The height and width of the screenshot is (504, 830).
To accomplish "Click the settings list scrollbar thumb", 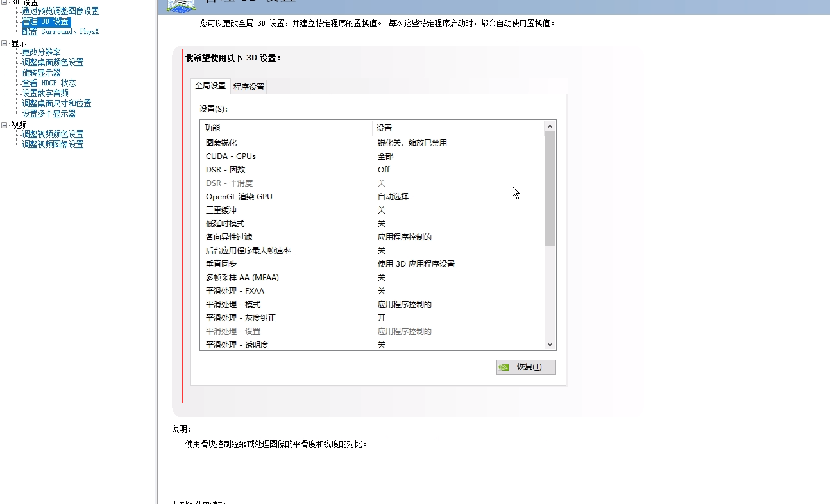I will point(550,189).
